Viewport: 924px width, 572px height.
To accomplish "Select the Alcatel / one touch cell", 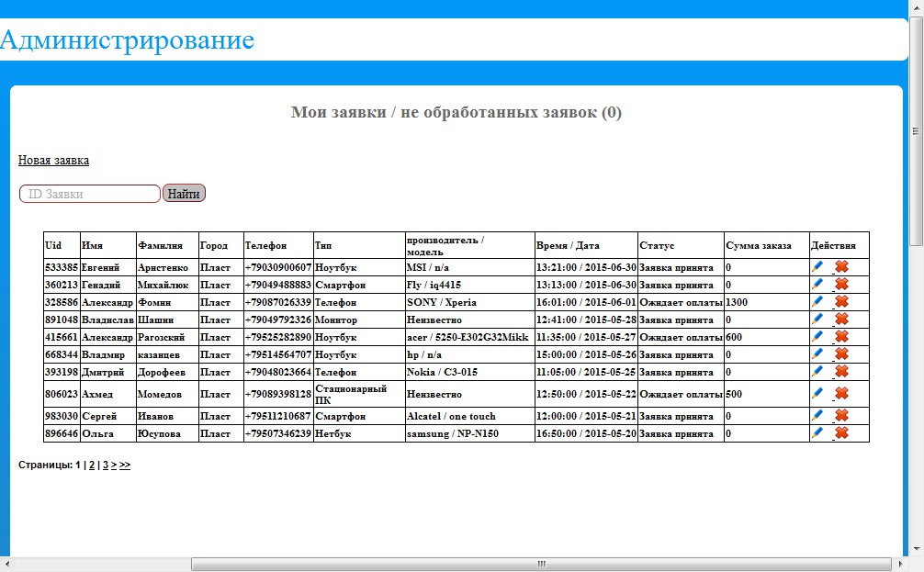I will click(469, 416).
